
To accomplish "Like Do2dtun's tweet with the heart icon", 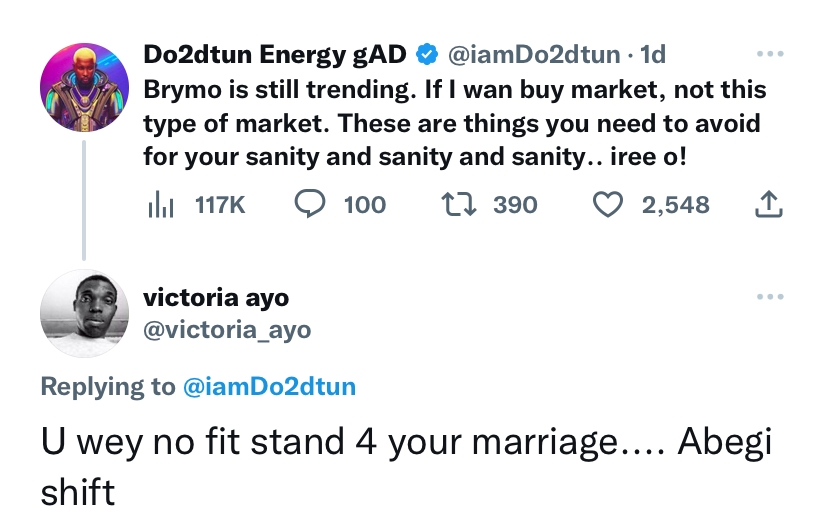I will coord(608,205).
